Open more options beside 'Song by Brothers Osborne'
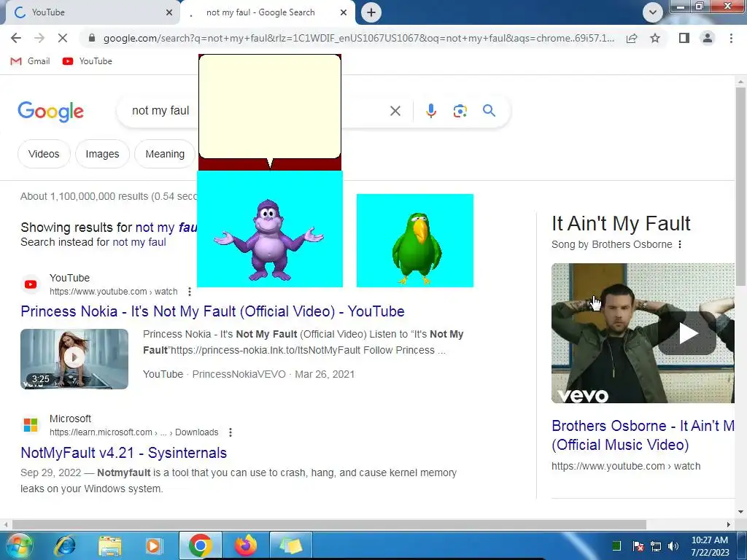The image size is (747, 560). click(680, 244)
